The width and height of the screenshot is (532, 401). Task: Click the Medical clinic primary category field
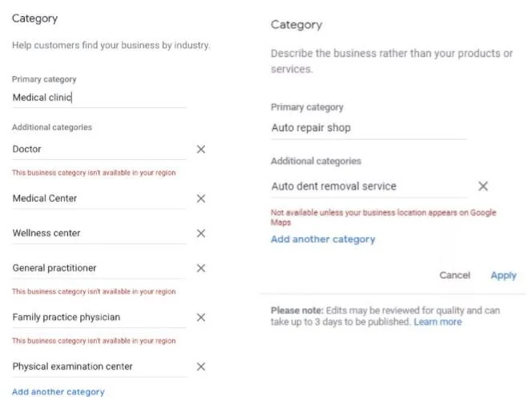pos(99,98)
